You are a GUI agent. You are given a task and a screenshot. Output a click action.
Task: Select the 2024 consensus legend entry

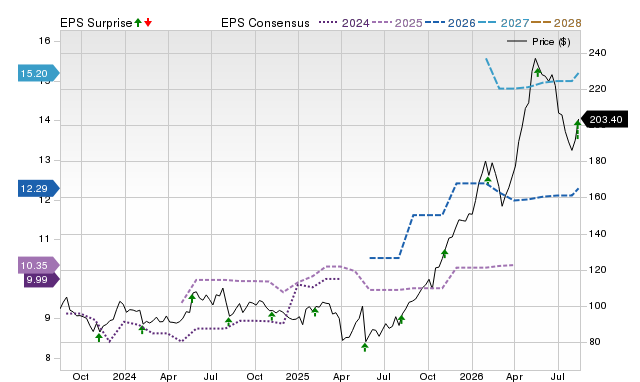[x=344, y=23]
